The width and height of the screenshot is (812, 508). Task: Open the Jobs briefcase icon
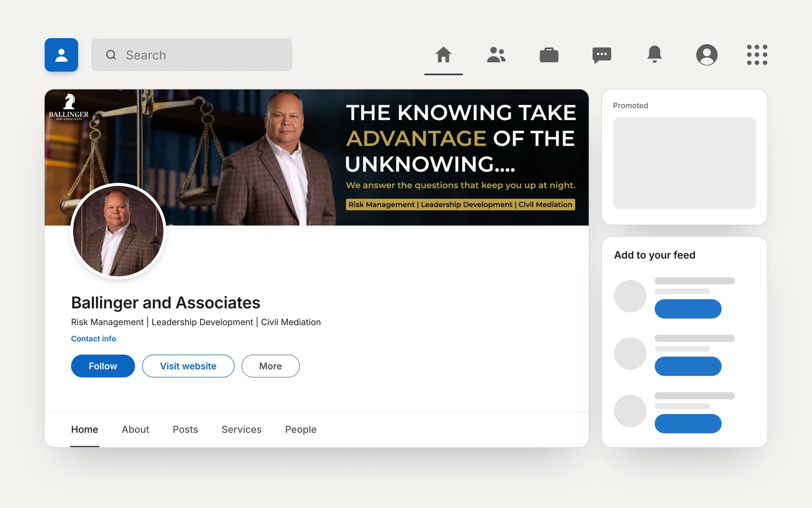549,55
